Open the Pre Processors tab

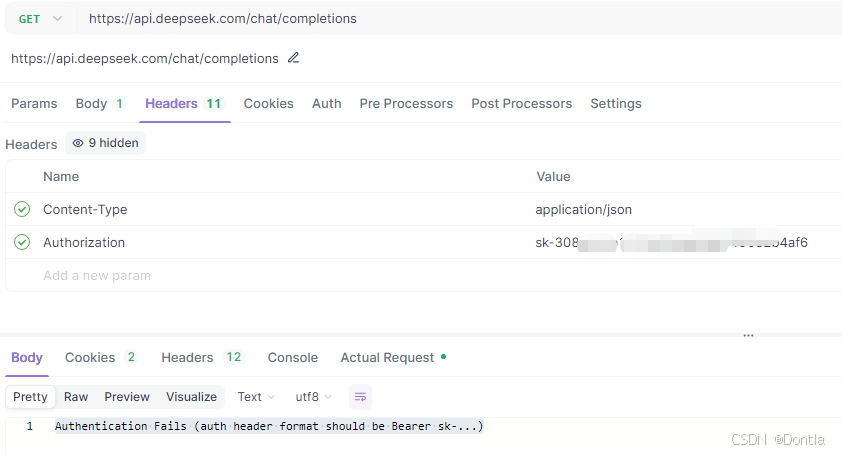tap(406, 103)
